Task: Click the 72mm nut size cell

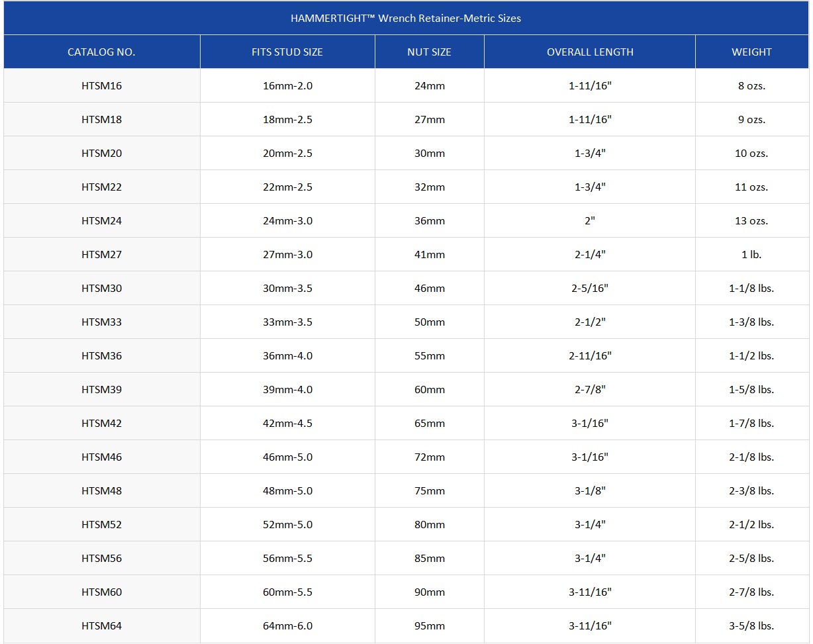Action: (x=430, y=457)
